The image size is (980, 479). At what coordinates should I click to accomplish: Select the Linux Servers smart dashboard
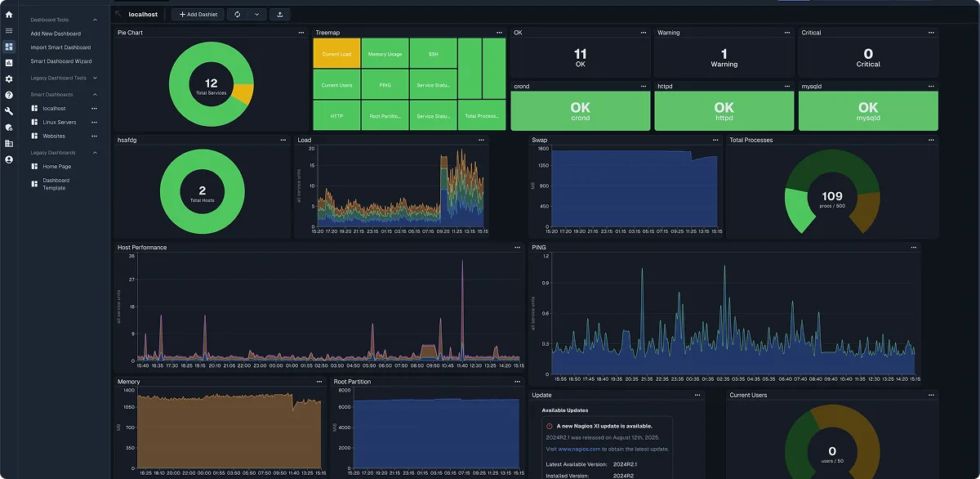pos(60,123)
